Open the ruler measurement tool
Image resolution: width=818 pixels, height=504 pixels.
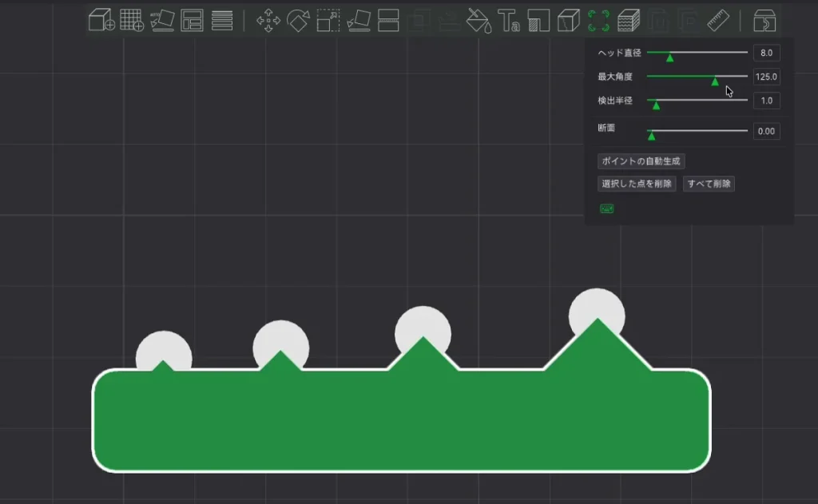(718, 21)
